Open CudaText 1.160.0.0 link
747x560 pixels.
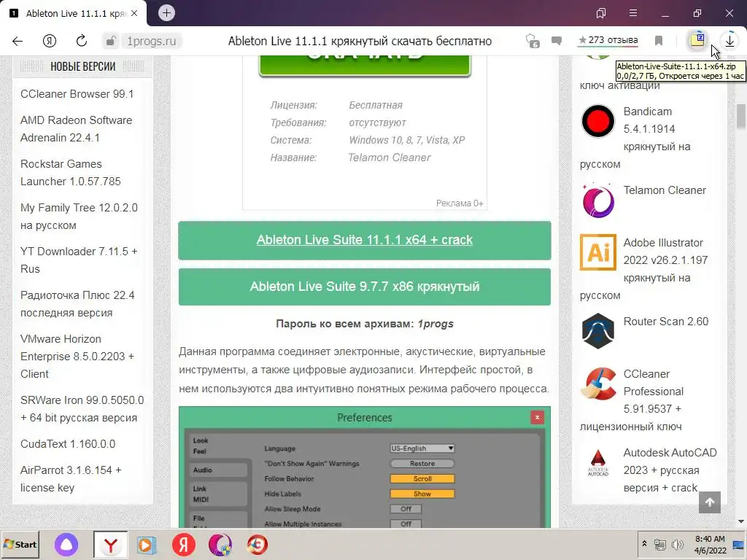pos(68,444)
